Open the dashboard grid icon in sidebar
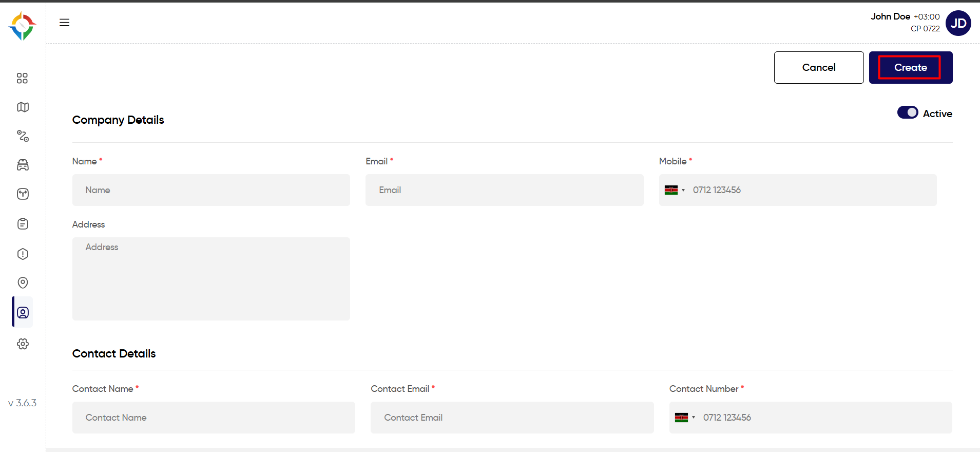The height and width of the screenshot is (452, 980). coord(22,78)
